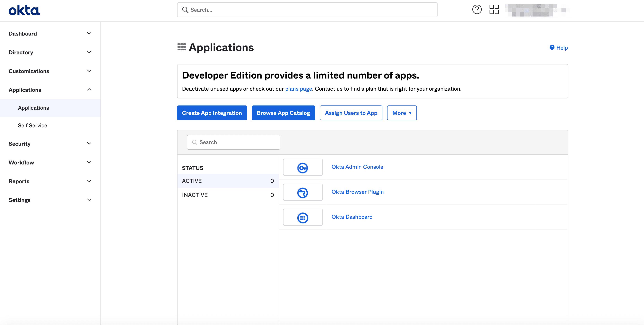Open the plans page link

click(298, 89)
